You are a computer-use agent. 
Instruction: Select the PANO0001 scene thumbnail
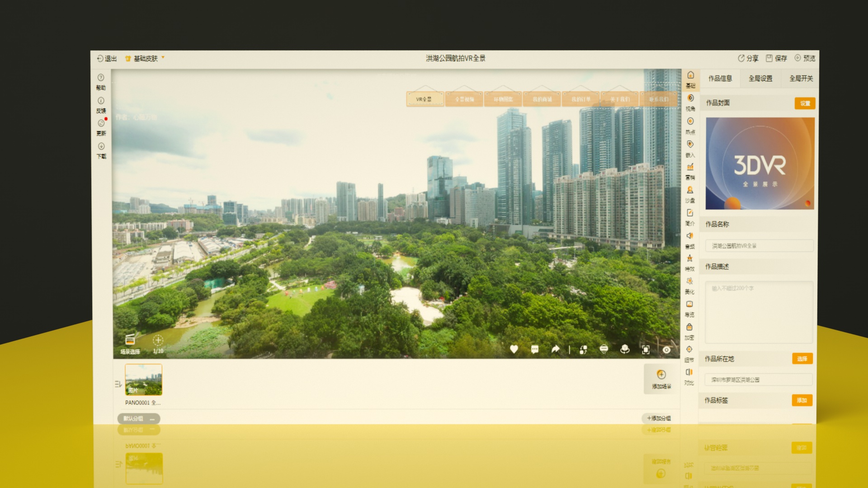pos(143,380)
